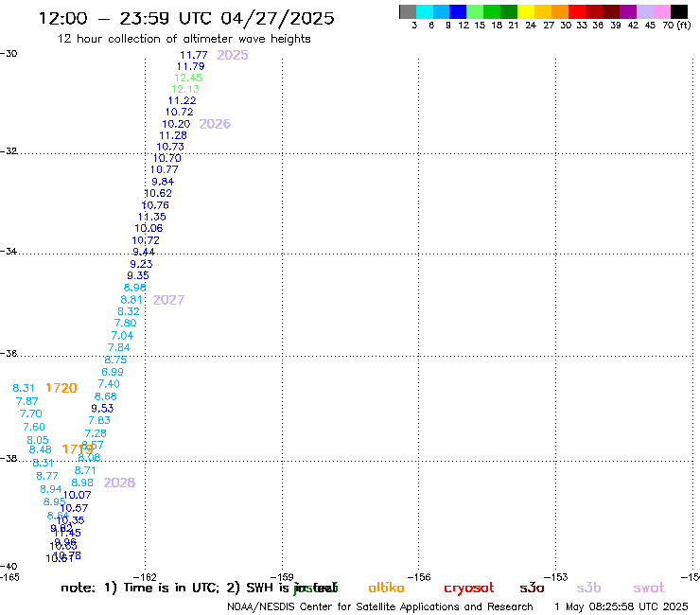Click the value 8.81 beside 2027
700x615 pixels.
pos(131,300)
